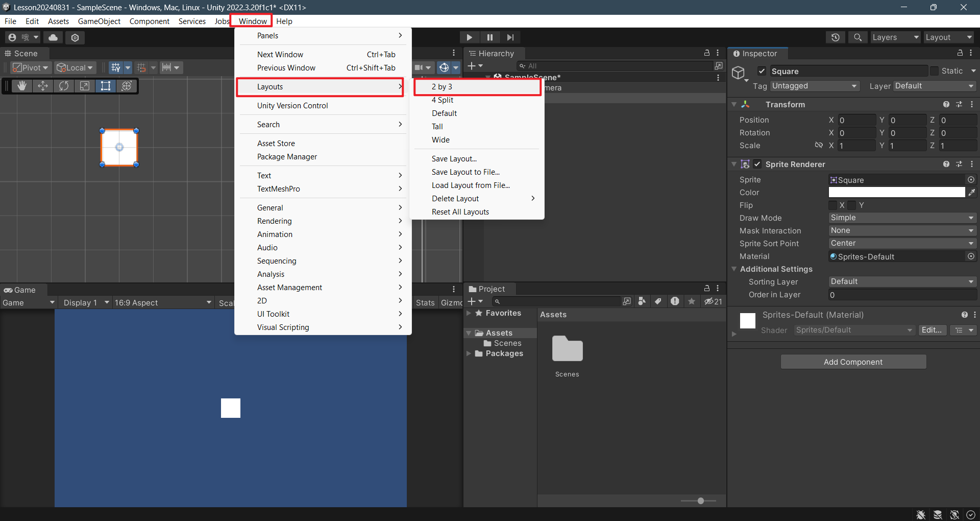The height and width of the screenshot is (521, 980).
Task: Toggle the Square object active checkbox
Action: click(762, 72)
